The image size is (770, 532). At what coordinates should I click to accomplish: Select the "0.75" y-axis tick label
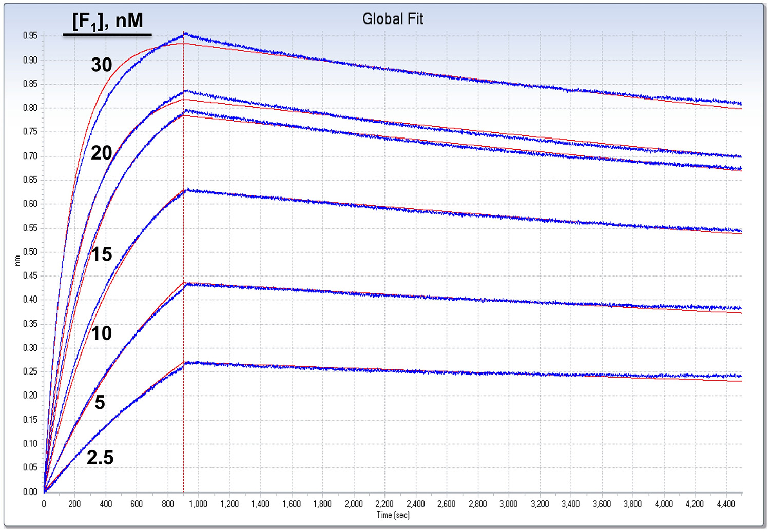[x=30, y=132]
